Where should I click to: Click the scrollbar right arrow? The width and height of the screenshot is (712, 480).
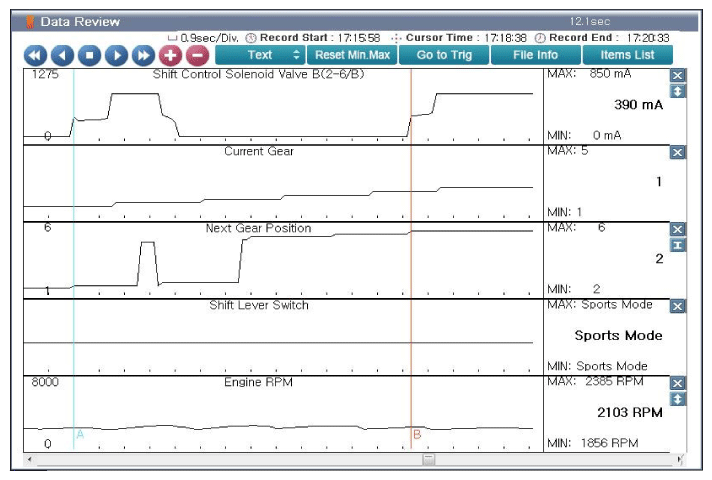pos(679,459)
